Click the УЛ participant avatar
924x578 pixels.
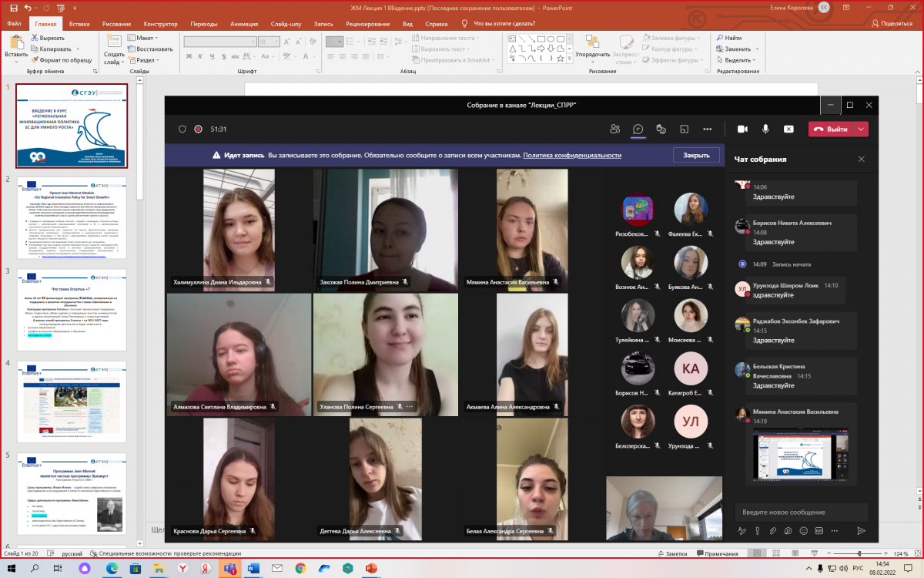(x=691, y=422)
